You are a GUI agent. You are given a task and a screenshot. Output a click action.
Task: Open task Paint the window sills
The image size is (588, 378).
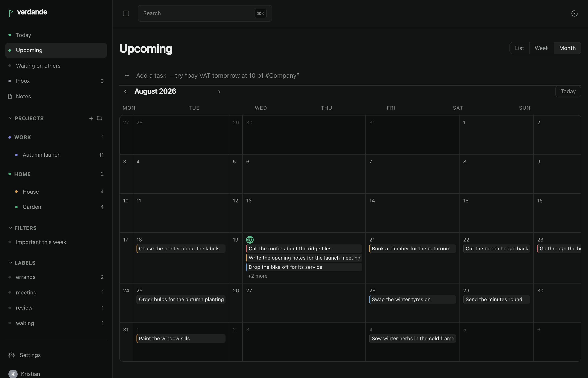[181, 339]
